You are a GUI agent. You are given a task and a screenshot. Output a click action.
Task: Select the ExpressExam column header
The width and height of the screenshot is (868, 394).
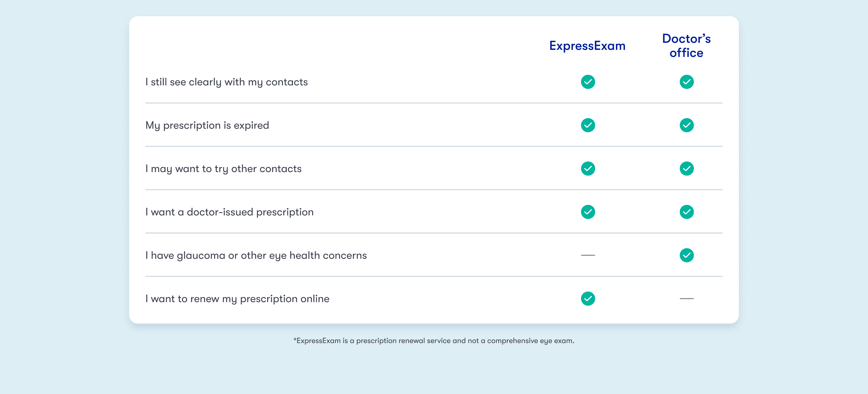click(x=587, y=46)
